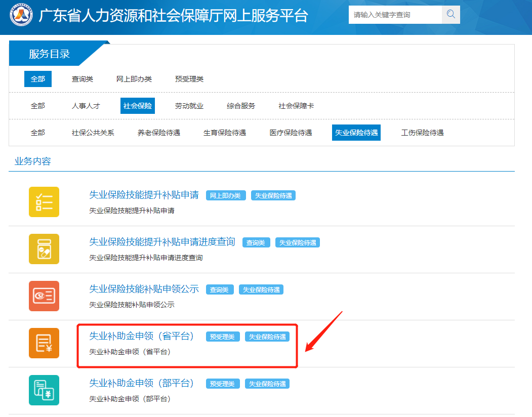Open the 失业补助金申领（部平台）link
The image size is (532, 417).
[142, 383]
